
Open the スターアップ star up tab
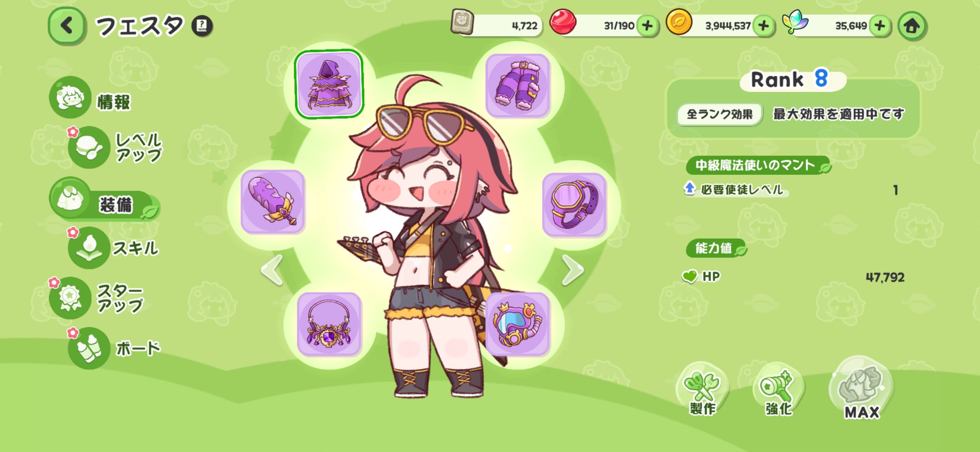pos(97,298)
